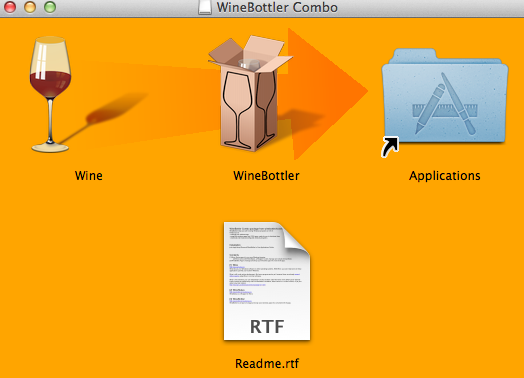Click the disk proxy icon in title bar

pos(205,7)
